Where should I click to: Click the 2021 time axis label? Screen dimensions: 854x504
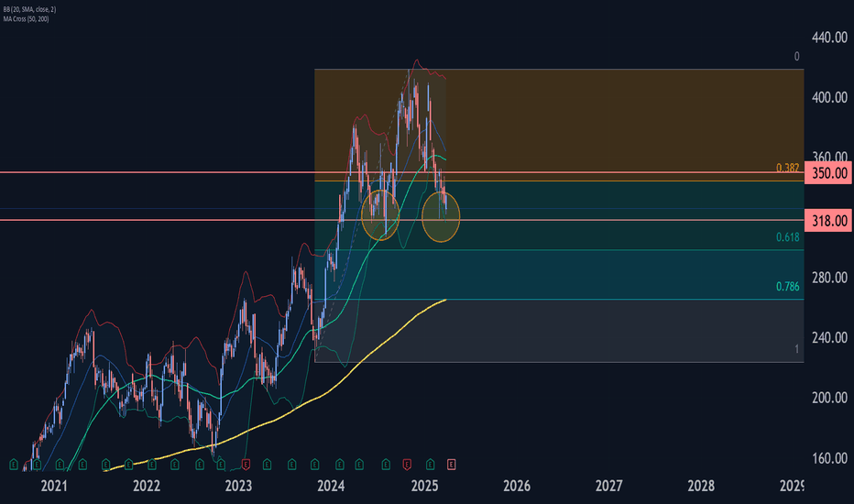54,486
